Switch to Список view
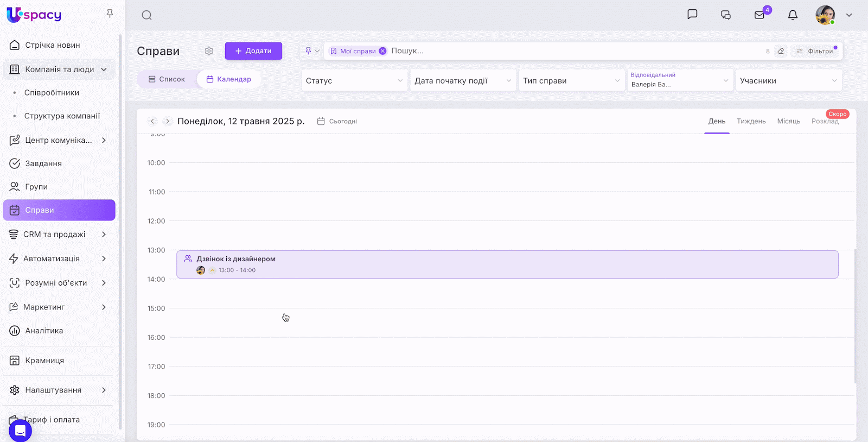 coord(167,79)
